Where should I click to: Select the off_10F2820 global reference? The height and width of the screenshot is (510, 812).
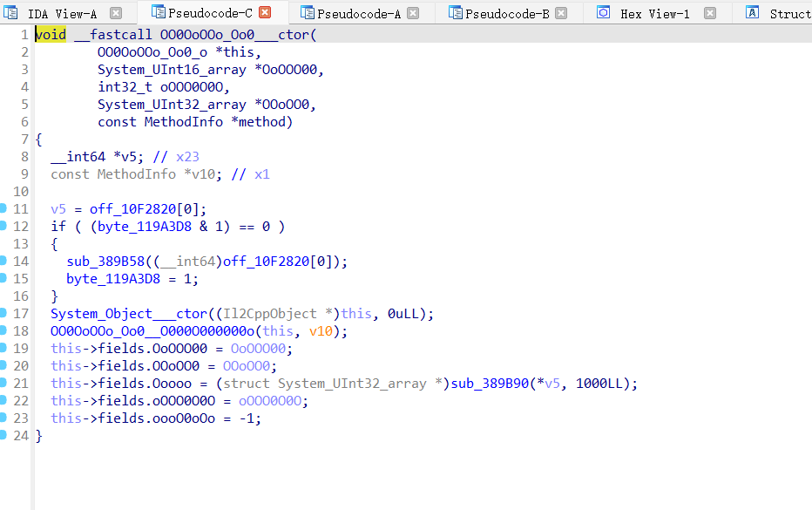tap(139, 208)
